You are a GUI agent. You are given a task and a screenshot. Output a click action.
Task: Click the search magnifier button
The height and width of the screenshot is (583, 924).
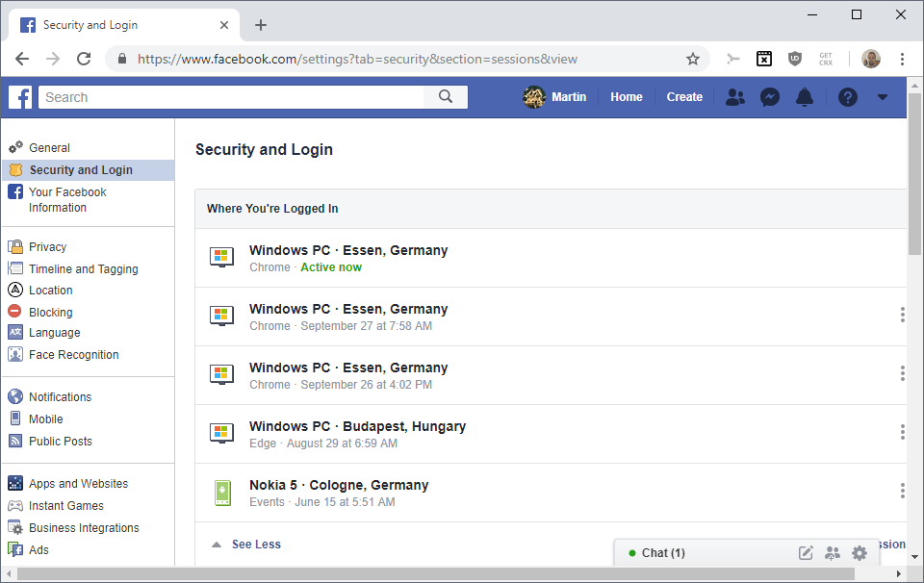coord(446,97)
